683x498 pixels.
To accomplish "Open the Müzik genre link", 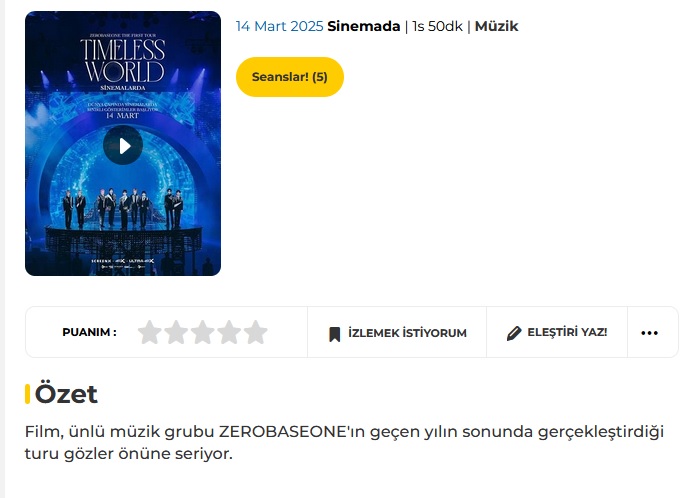I will tap(496, 26).
